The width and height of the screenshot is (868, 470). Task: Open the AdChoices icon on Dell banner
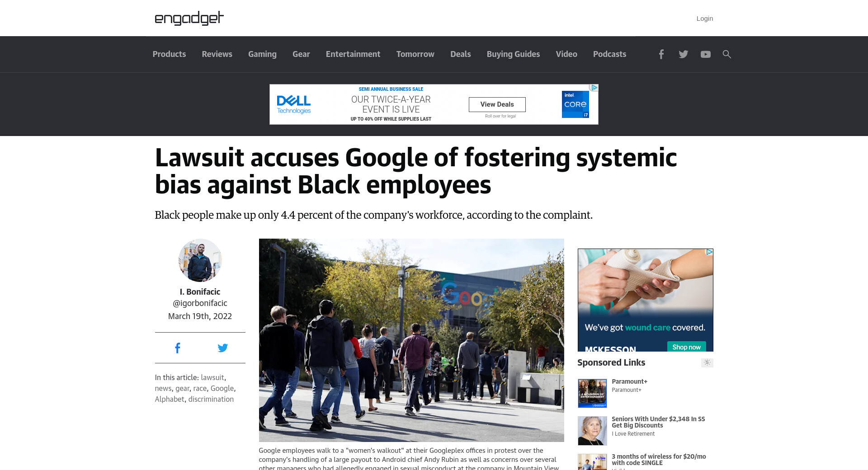click(594, 88)
